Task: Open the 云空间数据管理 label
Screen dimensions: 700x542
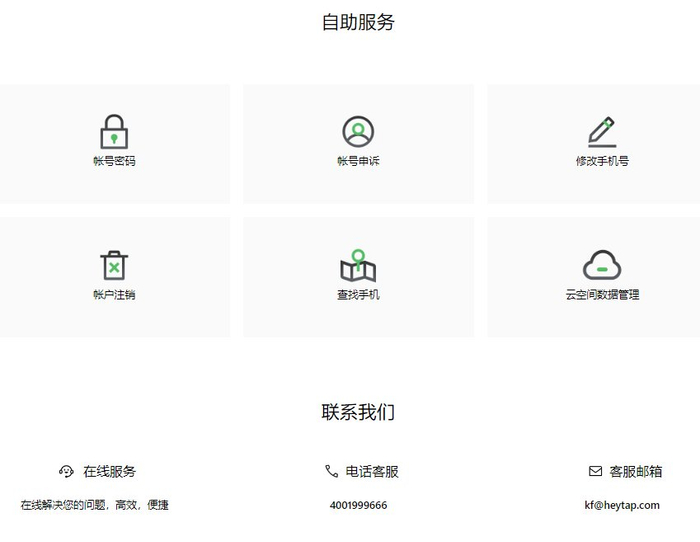Action: point(602,295)
